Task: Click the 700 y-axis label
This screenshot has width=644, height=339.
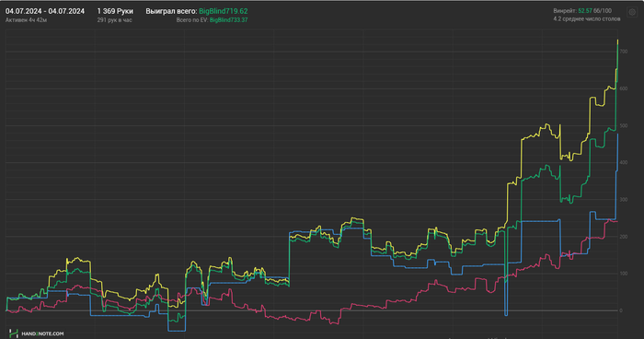Action: coord(624,52)
